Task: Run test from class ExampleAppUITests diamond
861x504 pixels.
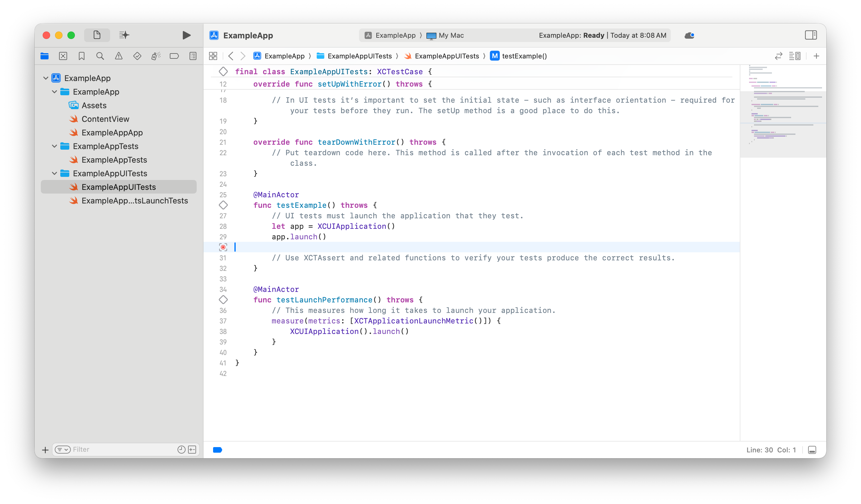Action: pyautogui.click(x=223, y=71)
